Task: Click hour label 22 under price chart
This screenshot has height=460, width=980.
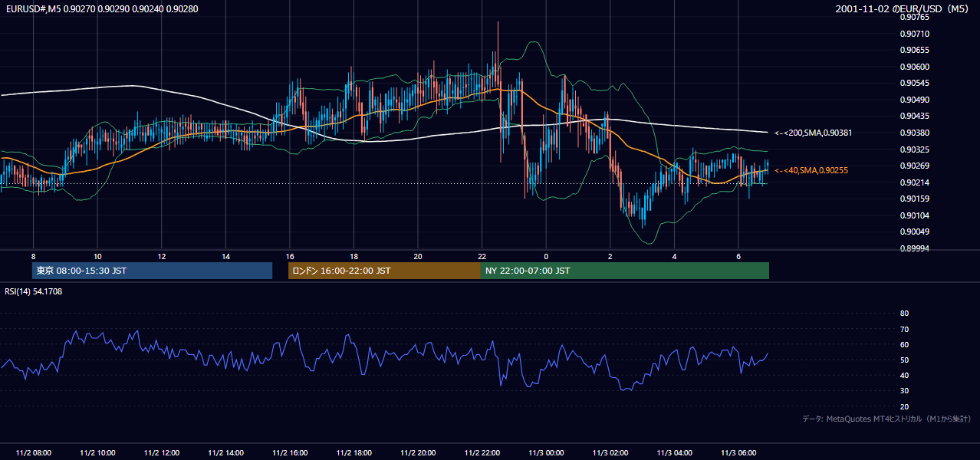Action: [x=482, y=256]
